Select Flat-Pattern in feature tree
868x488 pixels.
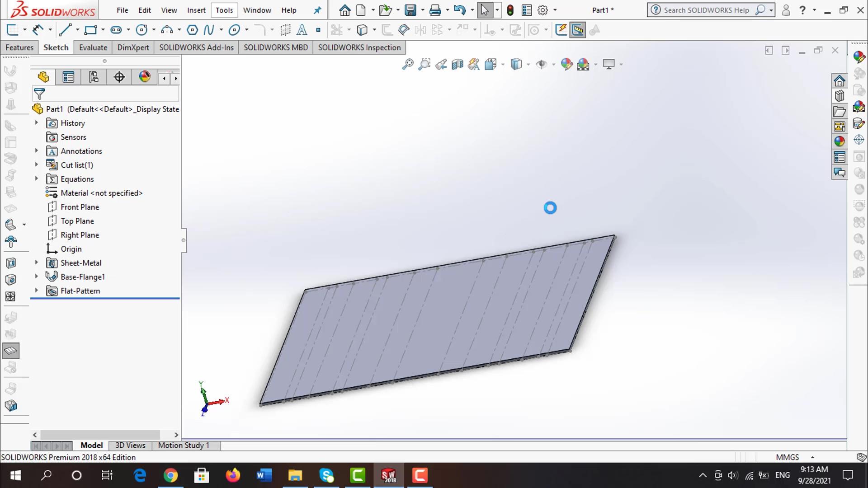pos(80,291)
